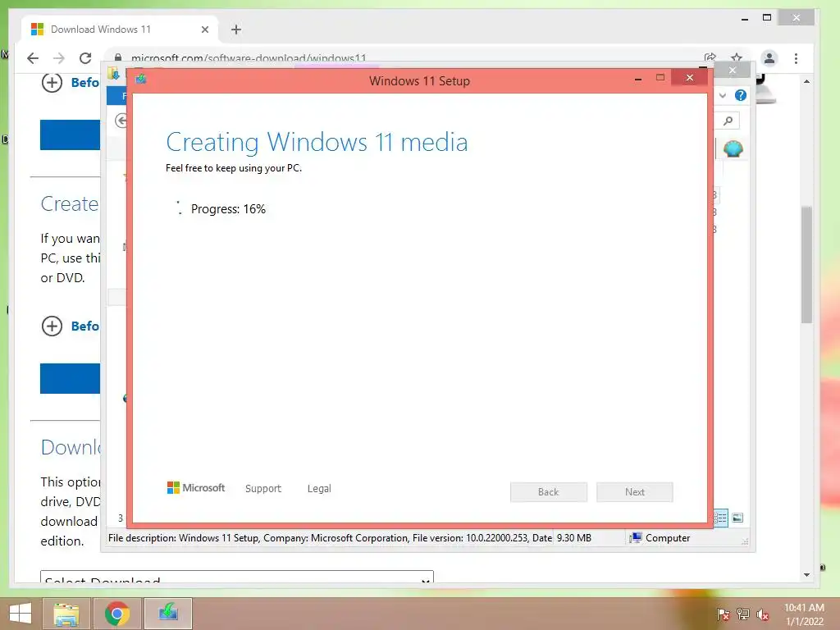Click the Chrome address bar URL
840x630 pixels.
pyautogui.click(x=249, y=58)
